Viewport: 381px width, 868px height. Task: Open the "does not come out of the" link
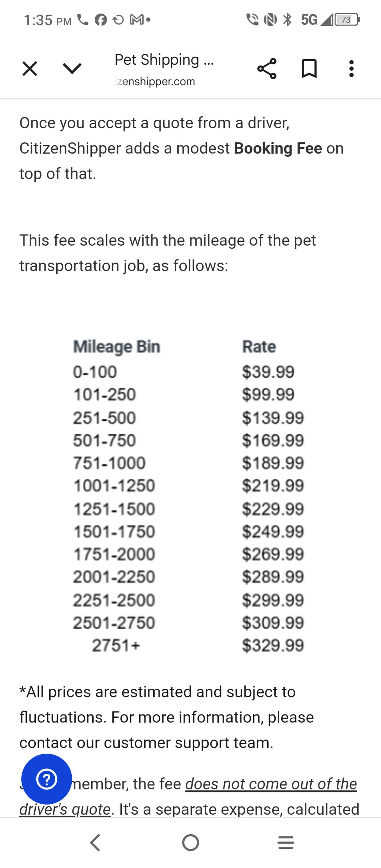271,784
